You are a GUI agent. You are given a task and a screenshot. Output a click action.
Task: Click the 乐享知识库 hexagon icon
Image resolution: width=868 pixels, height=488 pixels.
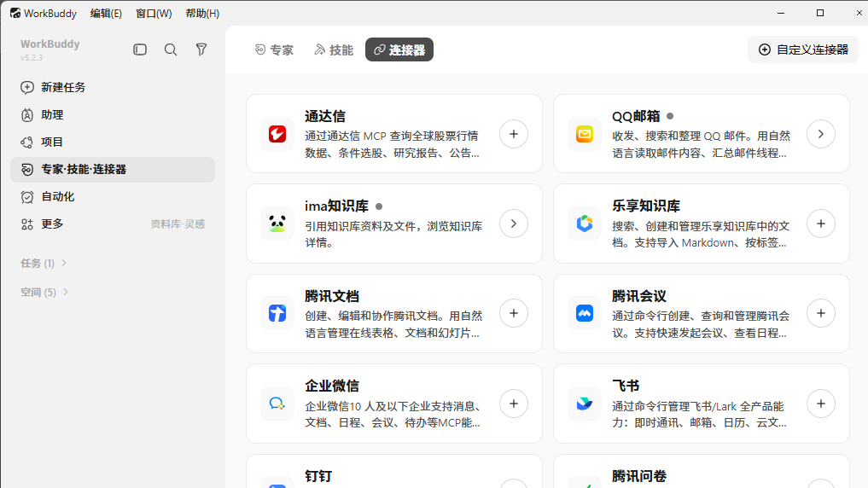coord(585,224)
